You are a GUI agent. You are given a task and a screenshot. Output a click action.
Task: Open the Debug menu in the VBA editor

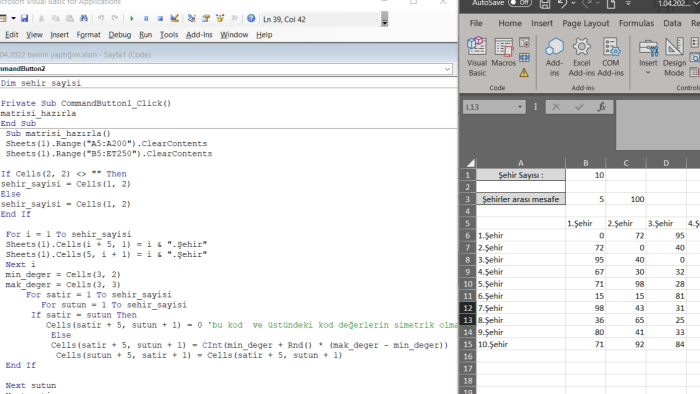point(120,34)
